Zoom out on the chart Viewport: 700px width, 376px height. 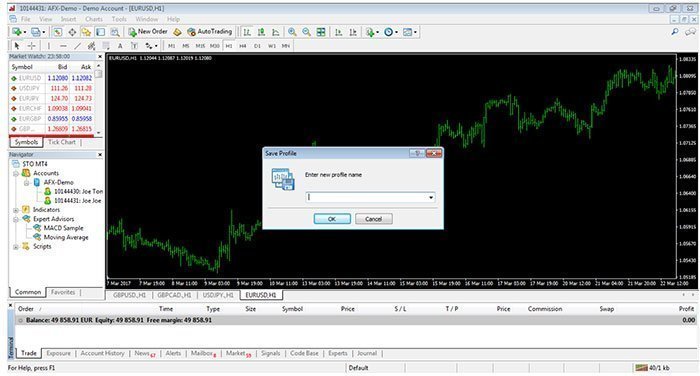click(306, 32)
